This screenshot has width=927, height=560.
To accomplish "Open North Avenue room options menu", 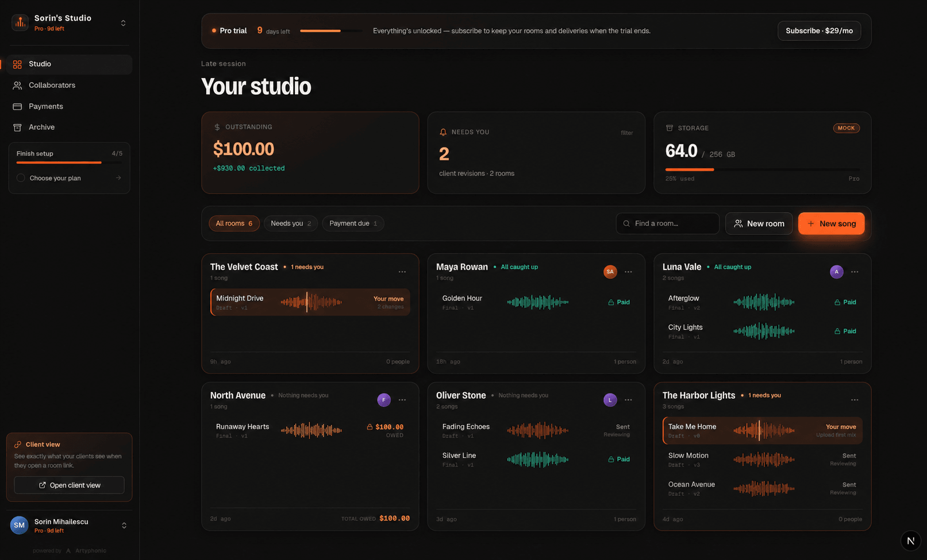I will pos(402,400).
